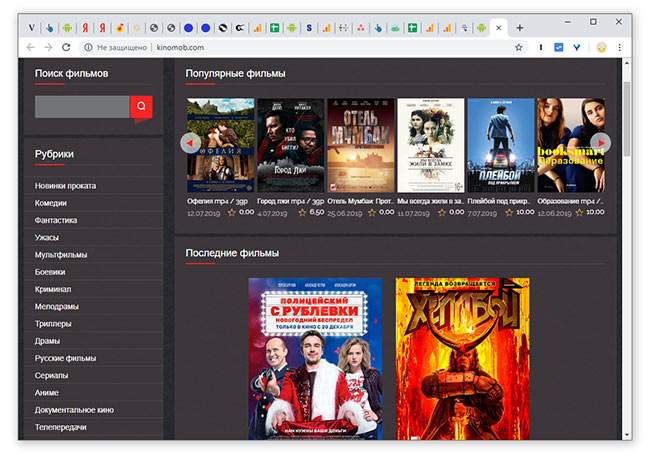Viewport: 650px width, 456px height.
Task: Switch to the tab with blue S icon
Action: pos(309,28)
